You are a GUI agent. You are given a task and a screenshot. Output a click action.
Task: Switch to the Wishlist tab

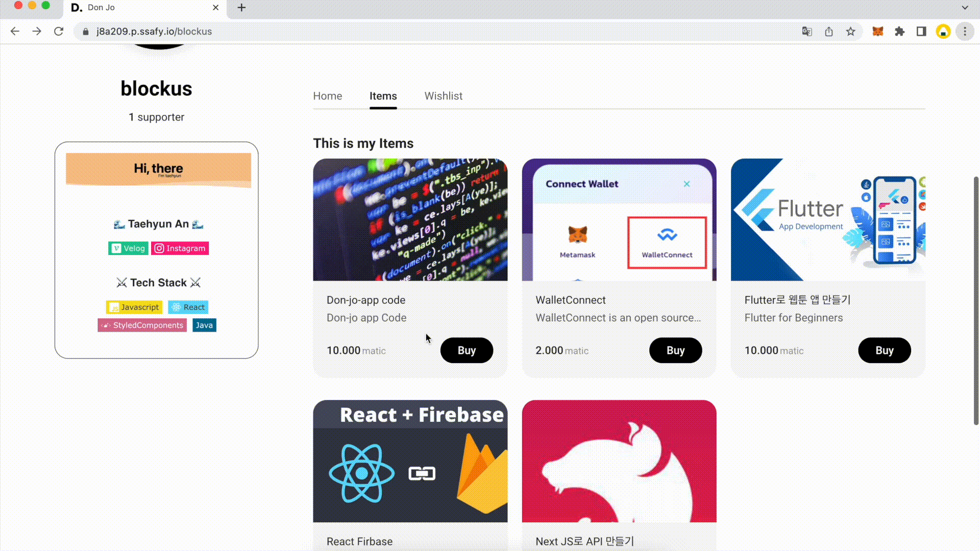443,96
